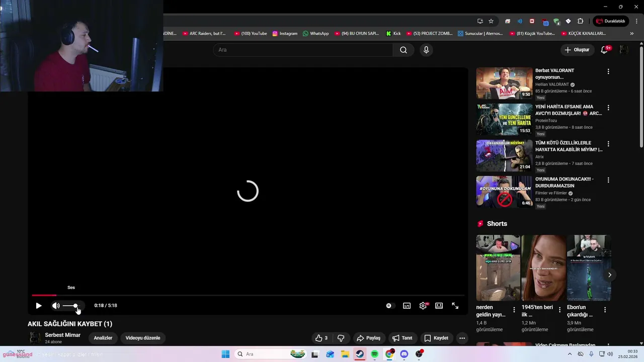Click the red fast-forward extension icon
The height and width of the screenshot is (362, 644).
[532, 21]
